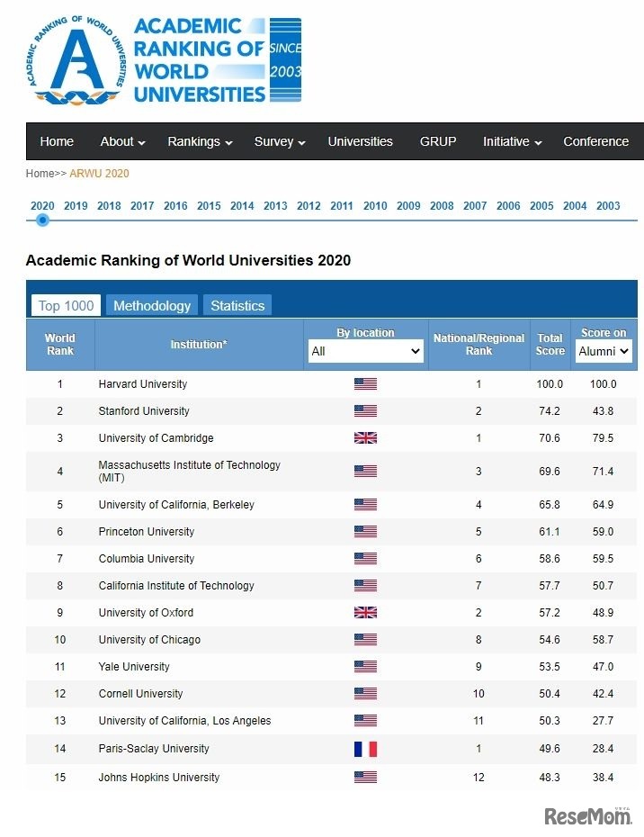The width and height of the screenshot is (644, 837).
Task: Click the US flag next to Stanford University
Action: 364,410
